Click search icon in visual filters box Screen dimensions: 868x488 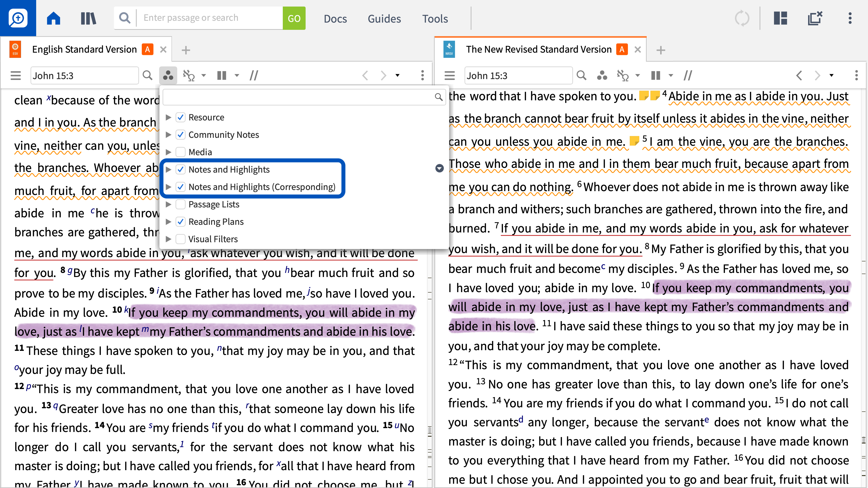pyautogui.click(x=438, y=97)
